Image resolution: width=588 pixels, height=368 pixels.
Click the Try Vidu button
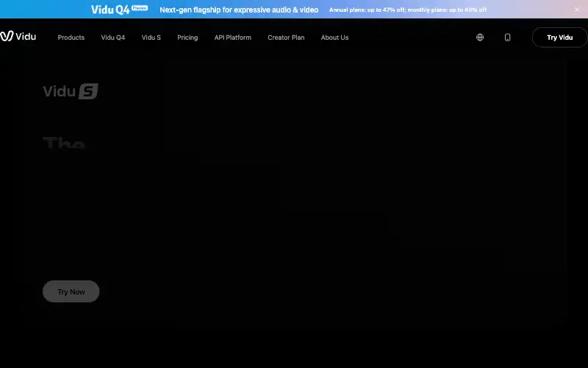(x=559, y=38)
